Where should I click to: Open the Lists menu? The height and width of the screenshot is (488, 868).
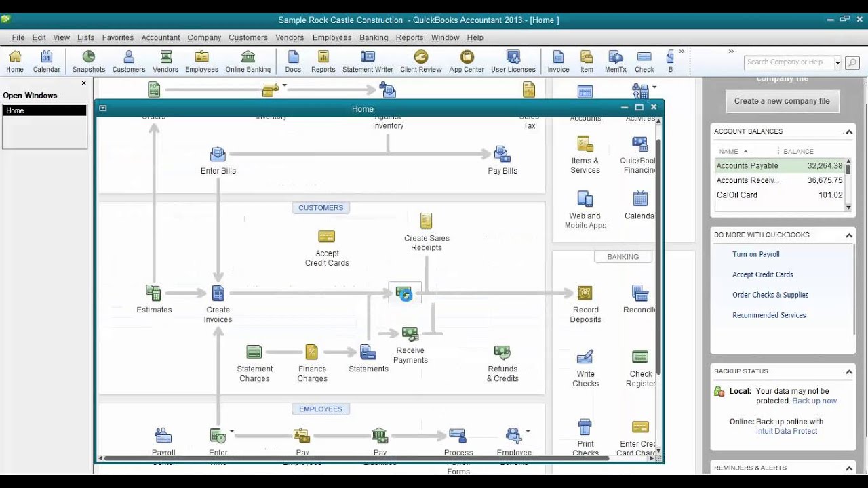85,37
